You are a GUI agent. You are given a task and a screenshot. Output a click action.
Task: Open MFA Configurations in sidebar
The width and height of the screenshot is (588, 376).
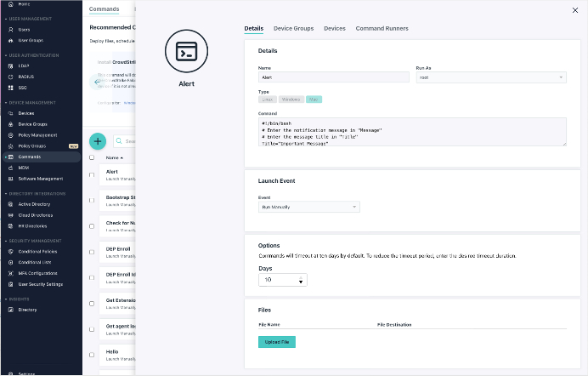pyautogui.click(x=37, y=273)
